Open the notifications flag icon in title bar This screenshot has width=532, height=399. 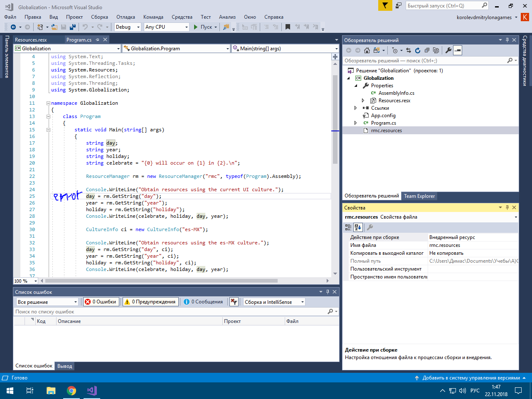pos(385,5)
